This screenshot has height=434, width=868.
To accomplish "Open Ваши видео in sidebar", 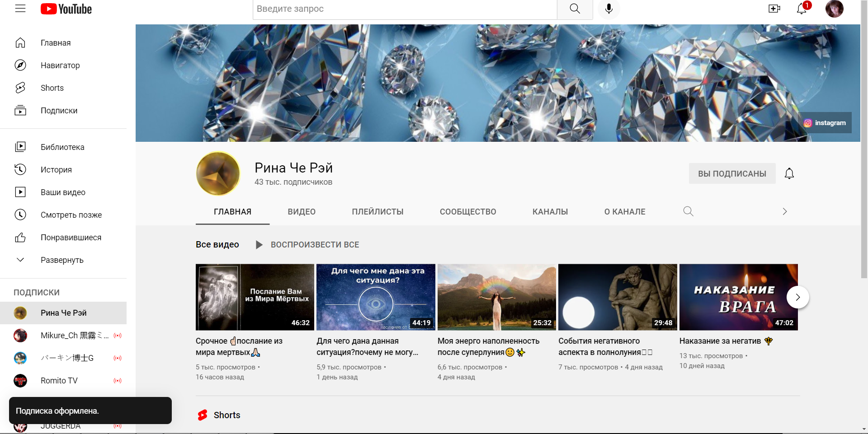I will click(x=63, y=192).
